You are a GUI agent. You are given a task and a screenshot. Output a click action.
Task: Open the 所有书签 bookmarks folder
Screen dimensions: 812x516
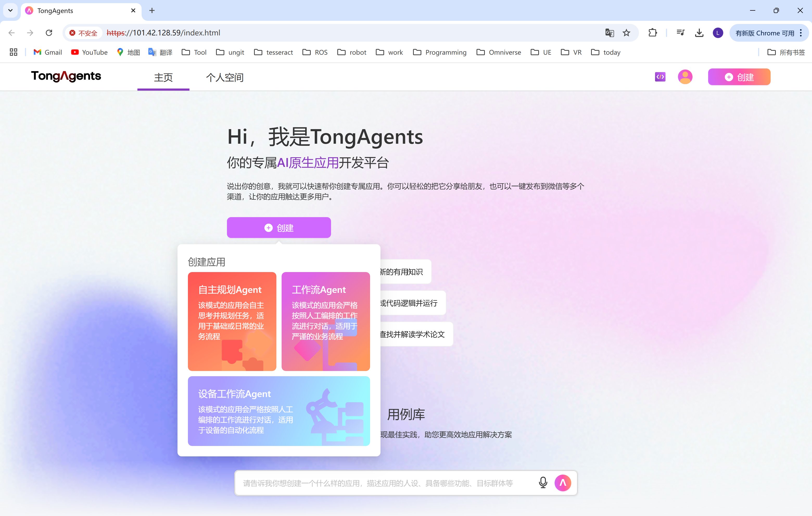(x=786, y=52)
